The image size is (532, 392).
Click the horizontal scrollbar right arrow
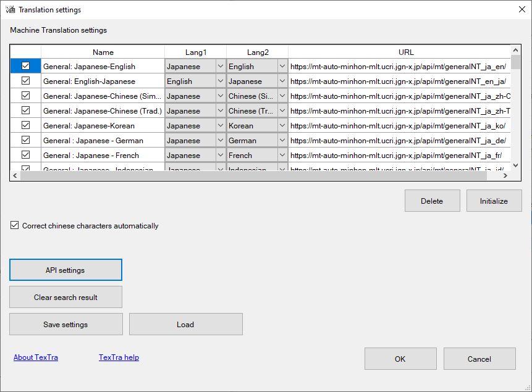tap(505, 175)
